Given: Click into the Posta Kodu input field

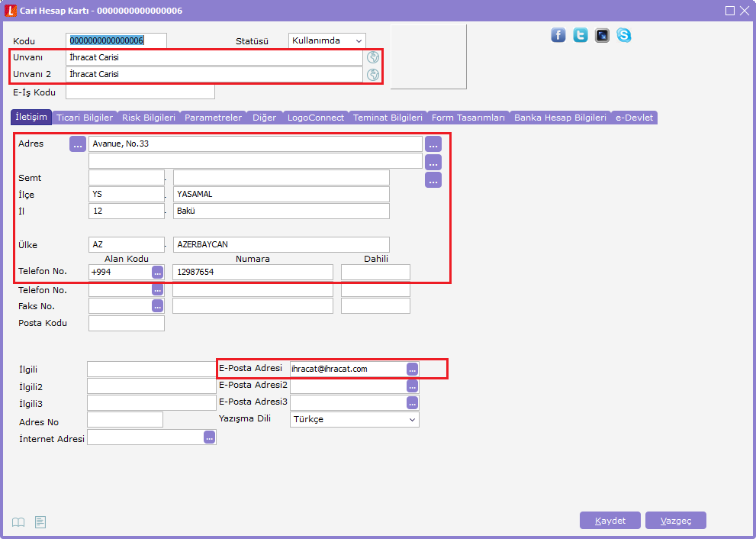Looking at the screenshot, I should coord(127,323).
